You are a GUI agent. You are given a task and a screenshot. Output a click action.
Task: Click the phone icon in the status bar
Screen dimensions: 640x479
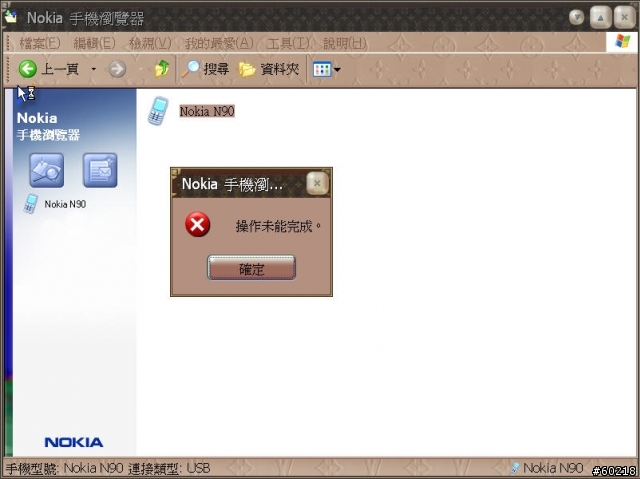click(516, 468)
